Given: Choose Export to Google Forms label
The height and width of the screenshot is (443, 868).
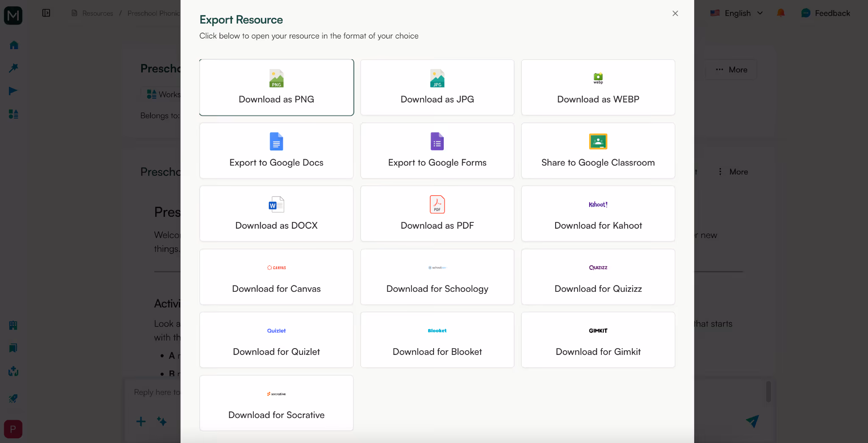Looking at the screenshot, I should tap(437, 163).
